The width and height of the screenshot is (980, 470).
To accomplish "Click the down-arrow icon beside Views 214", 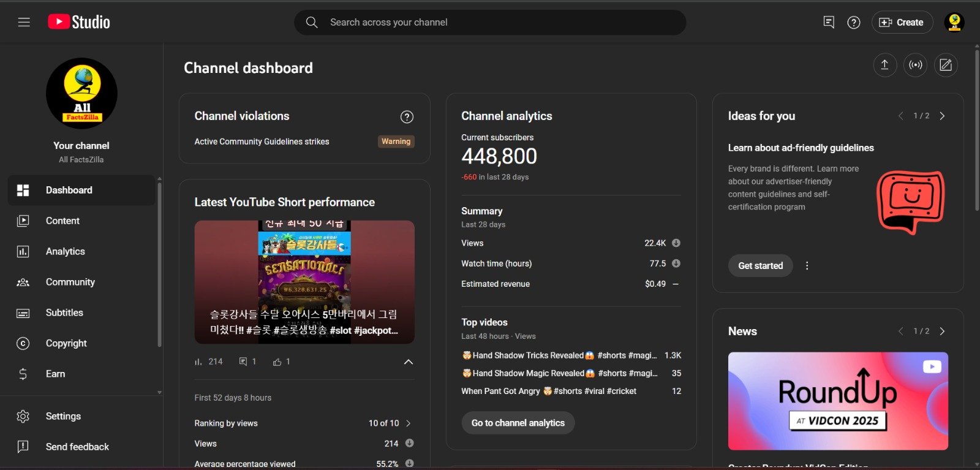I will tap(409, 443).
